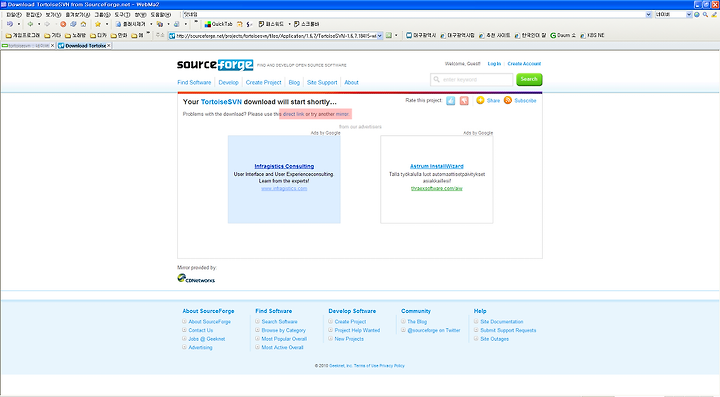The width and height of the screenshot is (720, 397).
Task: Click the TortoiseSVN project name link
Action: (x=221, y=102)
